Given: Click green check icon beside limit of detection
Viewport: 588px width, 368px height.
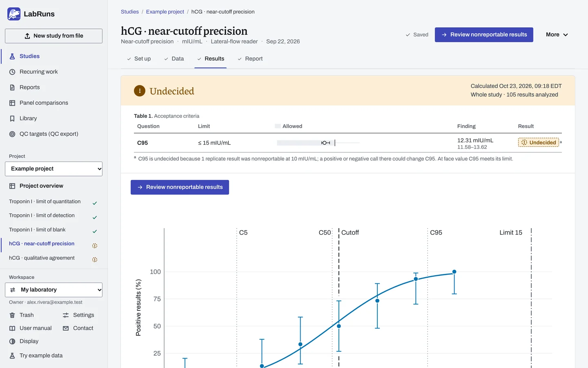Looking at the screenshot, I should pyautogui.click(x=95, y=218).
